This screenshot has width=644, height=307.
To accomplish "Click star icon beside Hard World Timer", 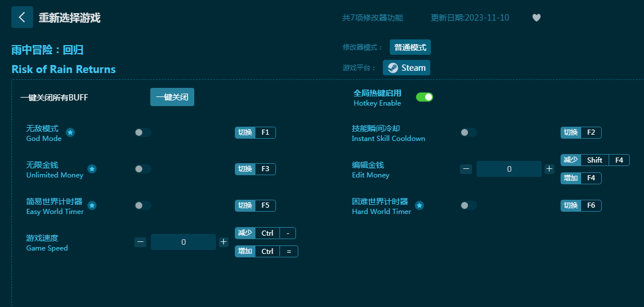I will coord(419,205).
